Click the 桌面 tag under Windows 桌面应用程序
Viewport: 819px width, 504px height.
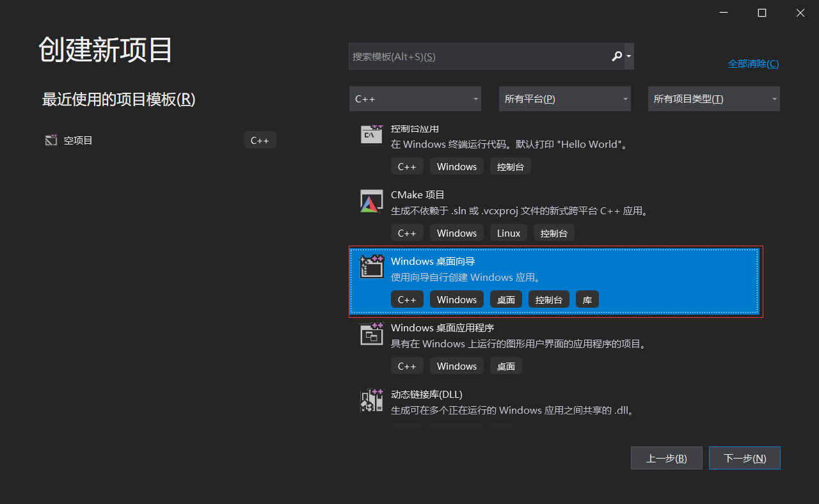[x=505, y=365]
